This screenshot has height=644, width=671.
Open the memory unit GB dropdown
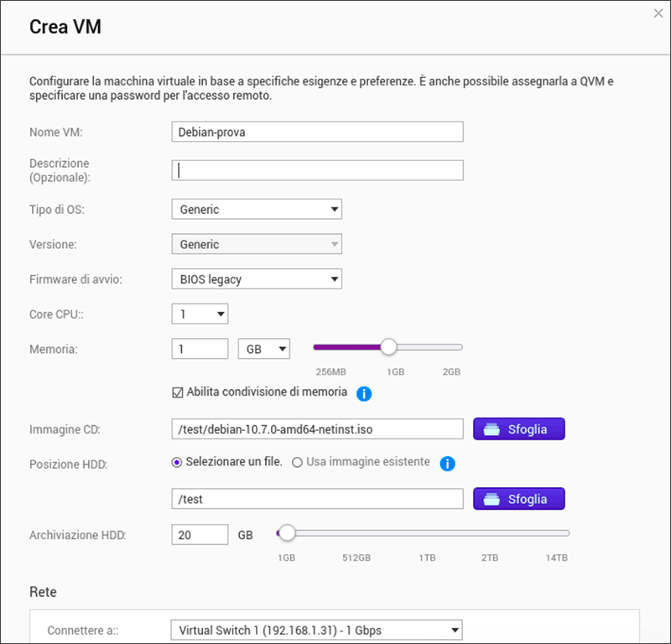coord(264,349)
